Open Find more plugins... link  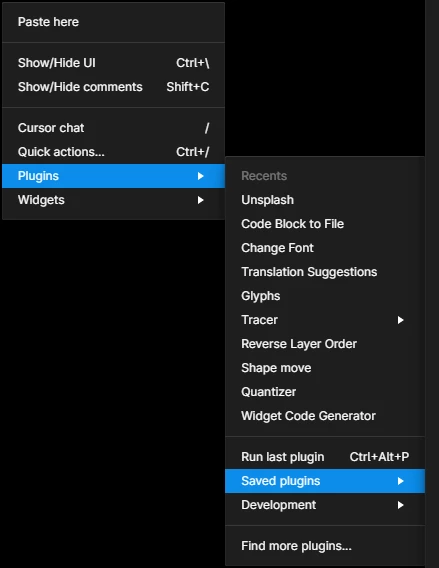(x=325, y=546)
